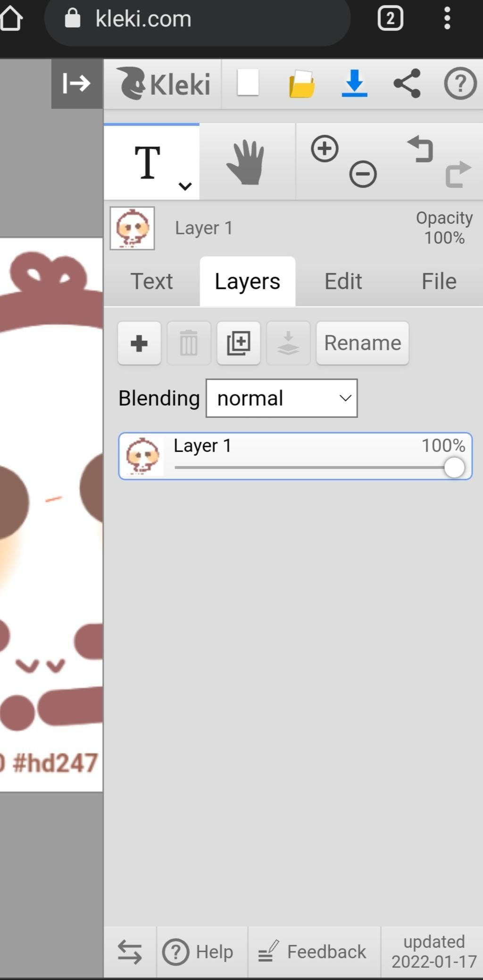
Task: Expand the Text tool chevron
Action: [185, 186]
